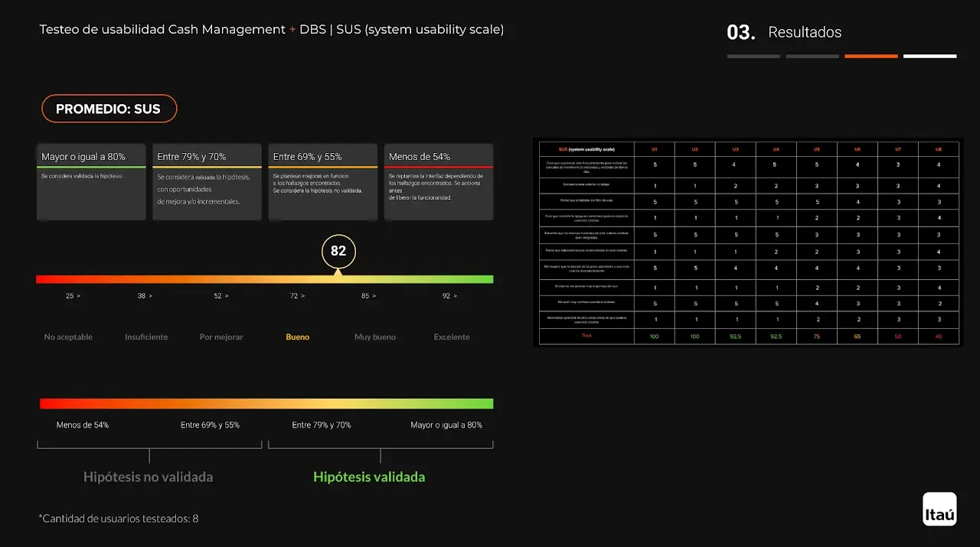
Task: Open the 'Entre 69% y 55%' card
Action: coord(322,182)
